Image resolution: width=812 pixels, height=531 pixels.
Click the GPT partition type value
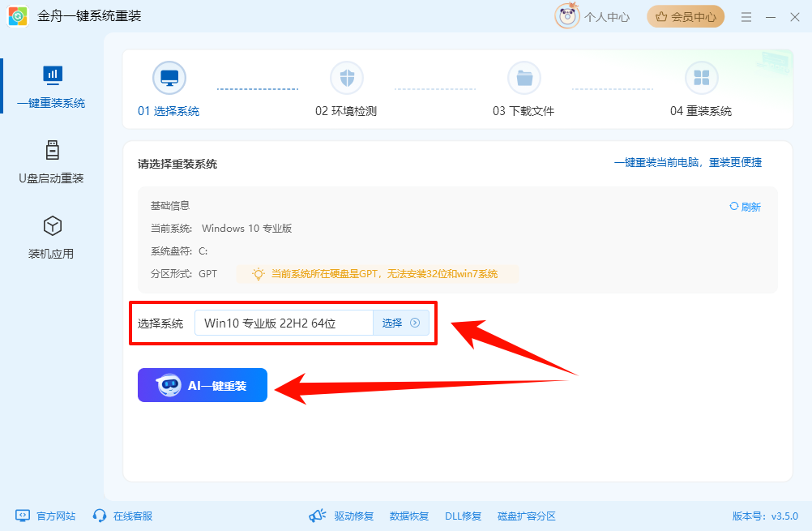[207, 274]
